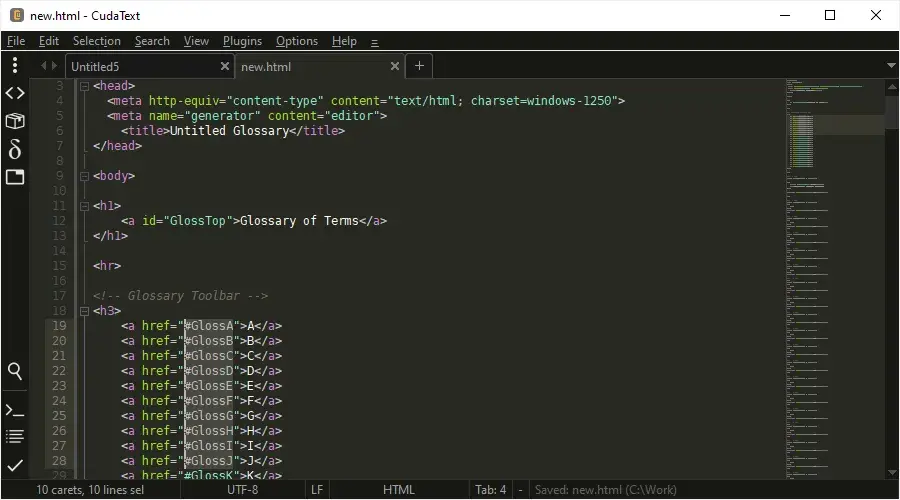The height and width of the screenshot is (500, 900).
Task: Show the Code Tree panel
Action: (15, 93)
